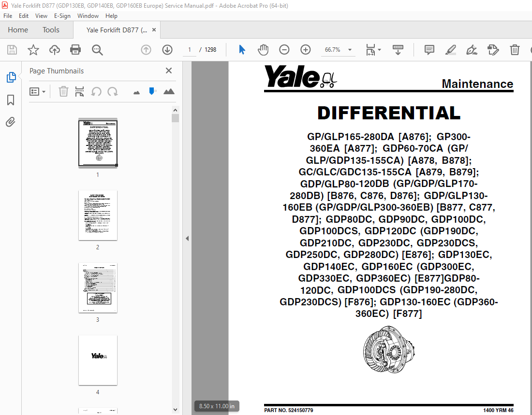Select the Highlight text tool
This screenshot has width=532, height=415.
(451, 50)
